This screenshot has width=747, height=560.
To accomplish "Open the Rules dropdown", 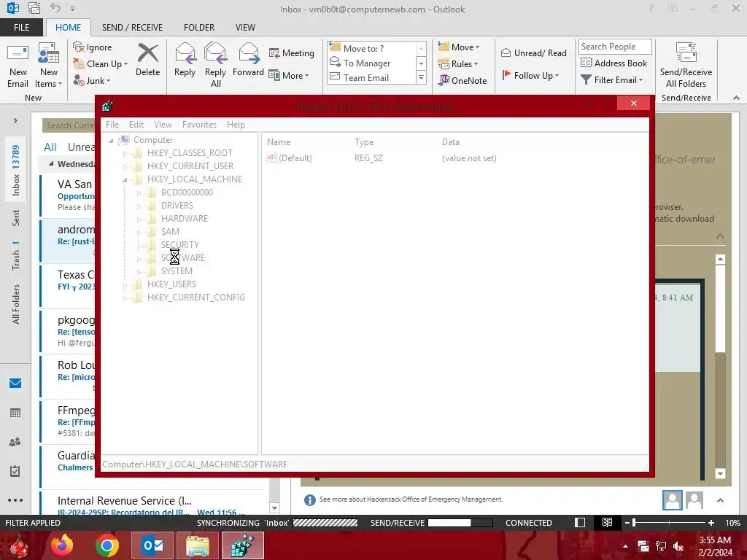I will [x=458, y=64].
